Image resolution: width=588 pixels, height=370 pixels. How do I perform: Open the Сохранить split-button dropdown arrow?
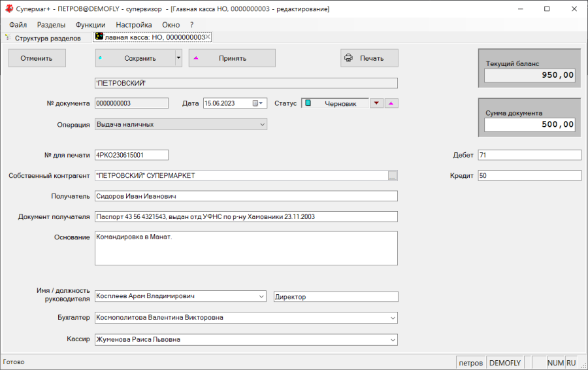[179, 58]
